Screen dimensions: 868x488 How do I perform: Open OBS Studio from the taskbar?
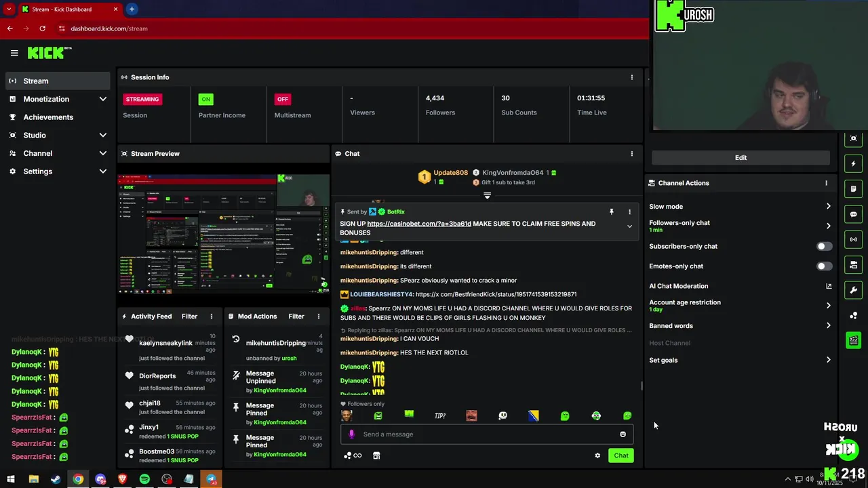coord(167,479)
